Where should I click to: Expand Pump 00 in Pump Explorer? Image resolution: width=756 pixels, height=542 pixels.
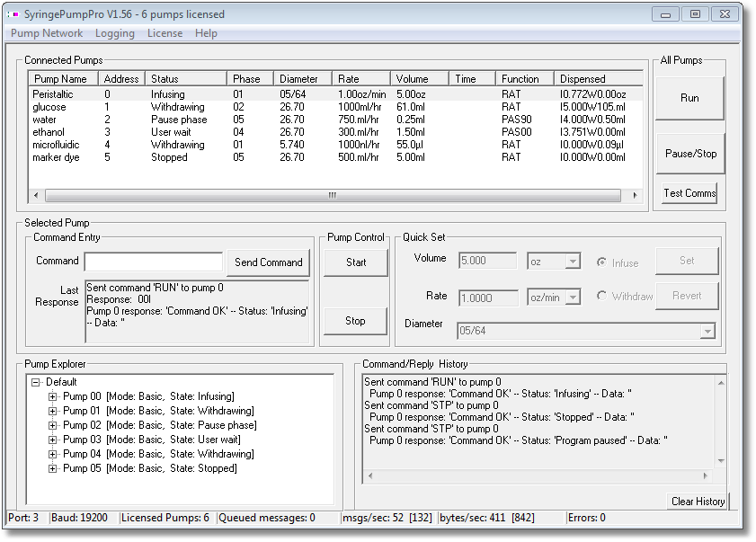52,397
